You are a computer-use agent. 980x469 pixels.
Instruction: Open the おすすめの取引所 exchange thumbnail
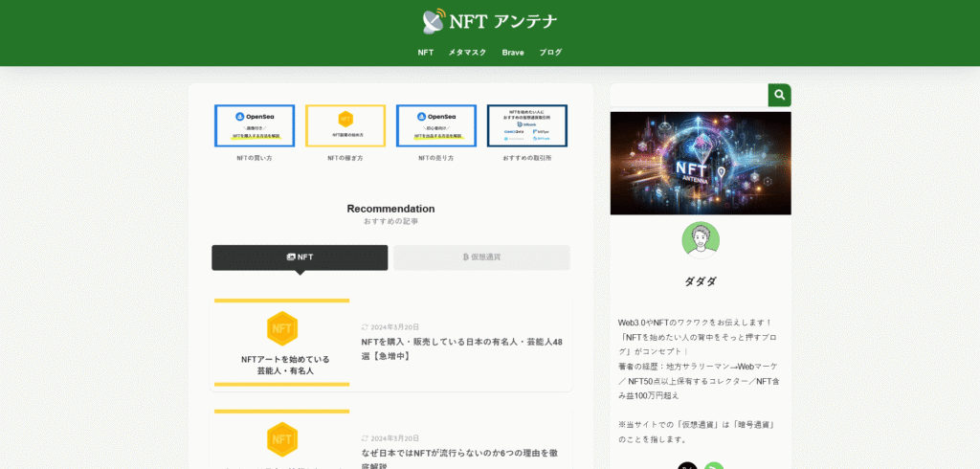click(527, 125)
